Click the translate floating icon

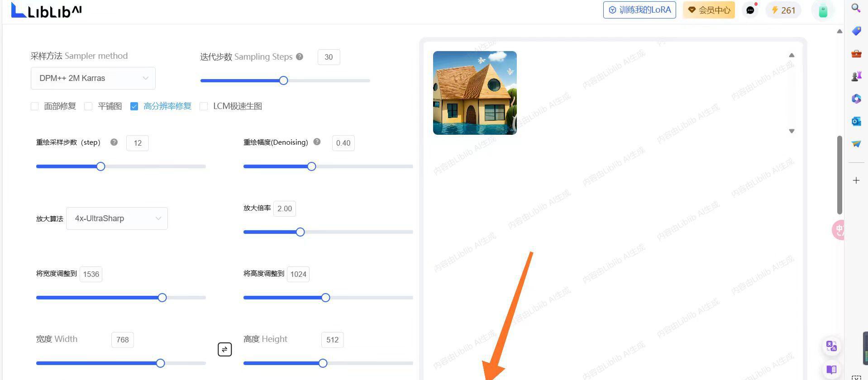(x=832, y=346)
